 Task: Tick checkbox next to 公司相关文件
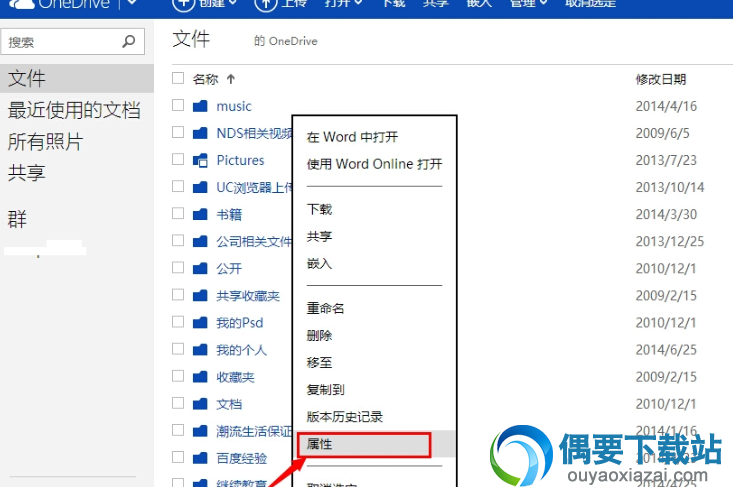tap(178, 240)
